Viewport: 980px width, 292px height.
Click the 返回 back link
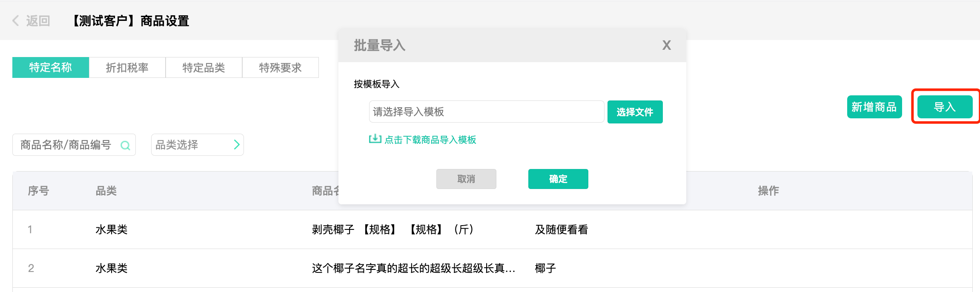click(x=38, y=20)
